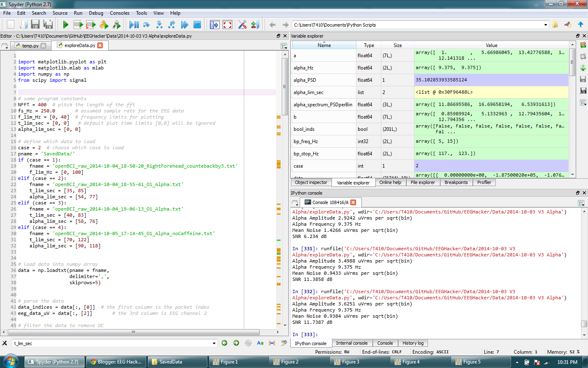Switch to temp.py tab
The width and height of the screenshot is (588, 368).
(x=30, y=46)
